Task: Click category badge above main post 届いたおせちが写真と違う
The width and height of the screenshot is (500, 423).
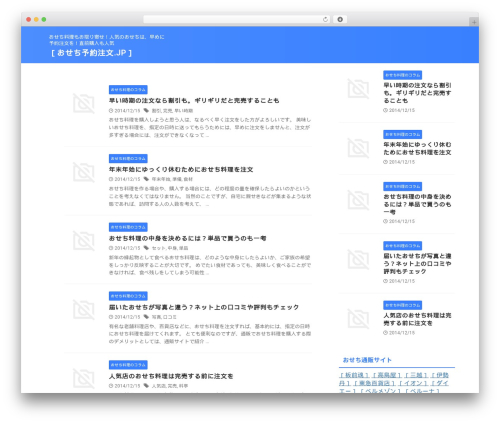Action: (128, 296)
